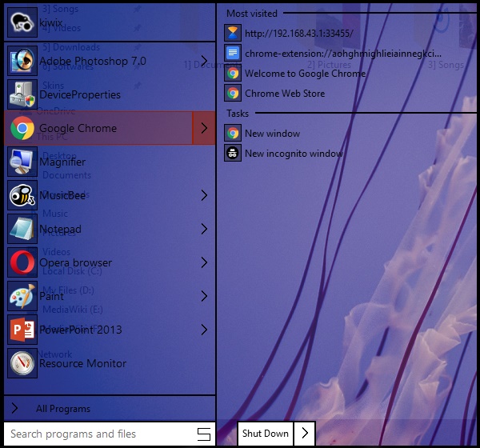Select the PowerPoint 2013 label text
The height and width of the screenshot is (448, 480).
tap(81, 330)
